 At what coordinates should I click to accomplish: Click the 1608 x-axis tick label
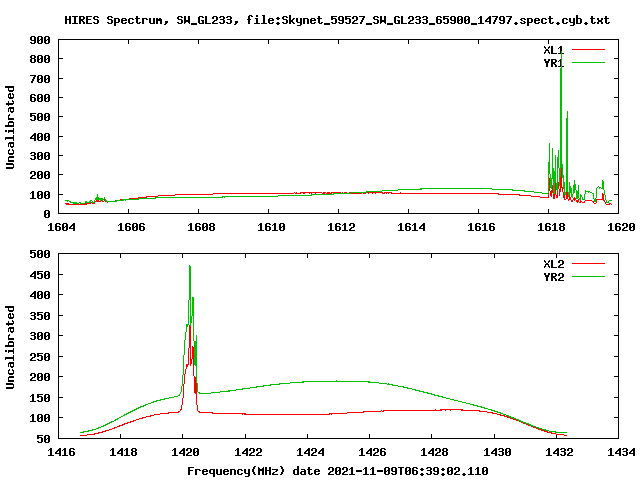[x=201, y=227]
